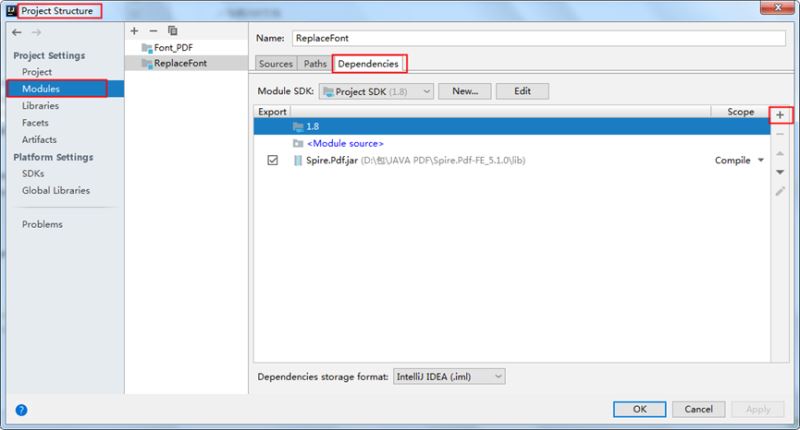
Task: Open the Problems section
Action: [x=42, y=224]
